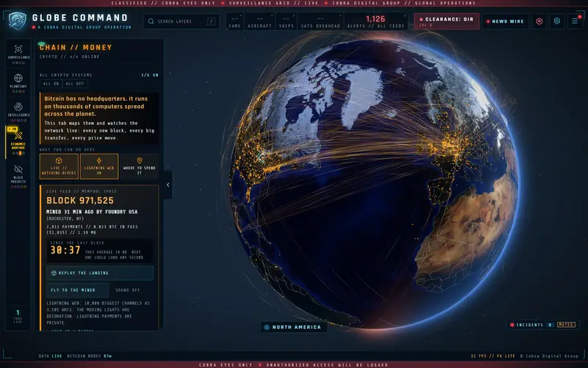Click the Search Layers input field
The width and height of the screenshot is (588, 368).
coord(182,21)
